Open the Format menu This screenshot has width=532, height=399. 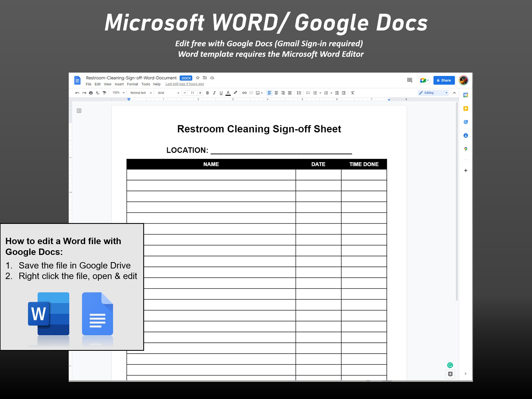click(132, 84)
